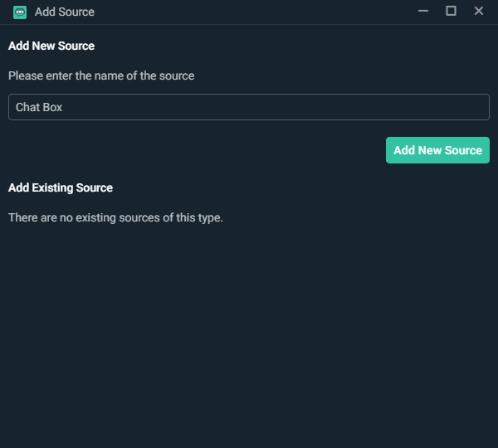Click the Add New Source heading text
Screen dimensions: 498x448
pyautogui.click(x=51, y=46)
